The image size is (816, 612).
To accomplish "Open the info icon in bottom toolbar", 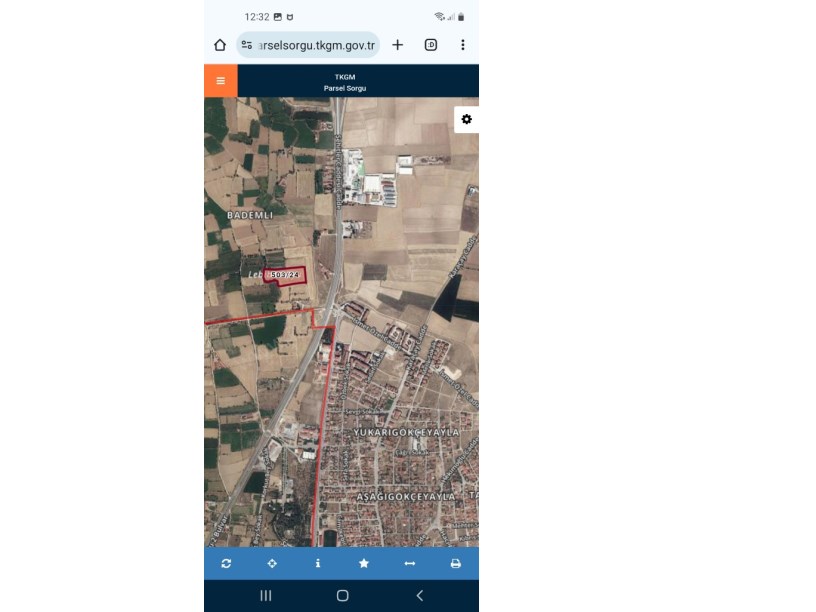I will [x=318, y=564].
